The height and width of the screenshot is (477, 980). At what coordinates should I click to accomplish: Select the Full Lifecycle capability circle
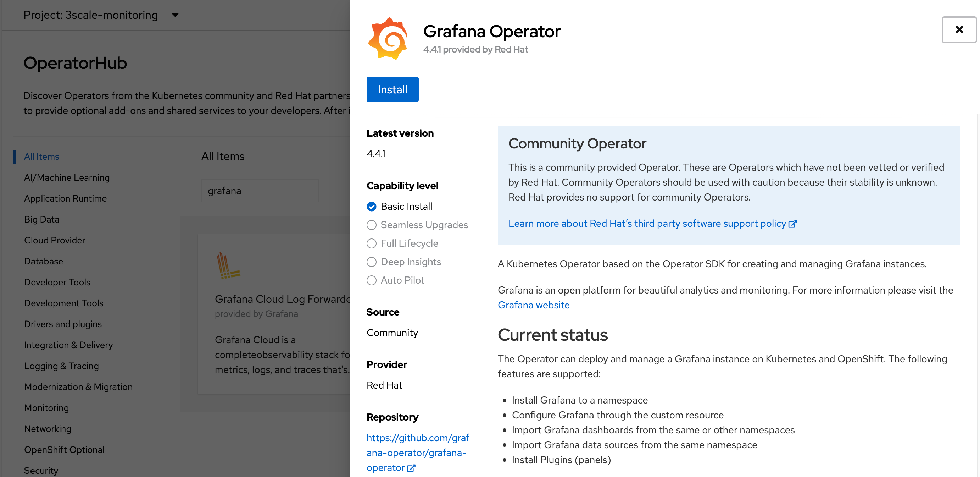371,243
